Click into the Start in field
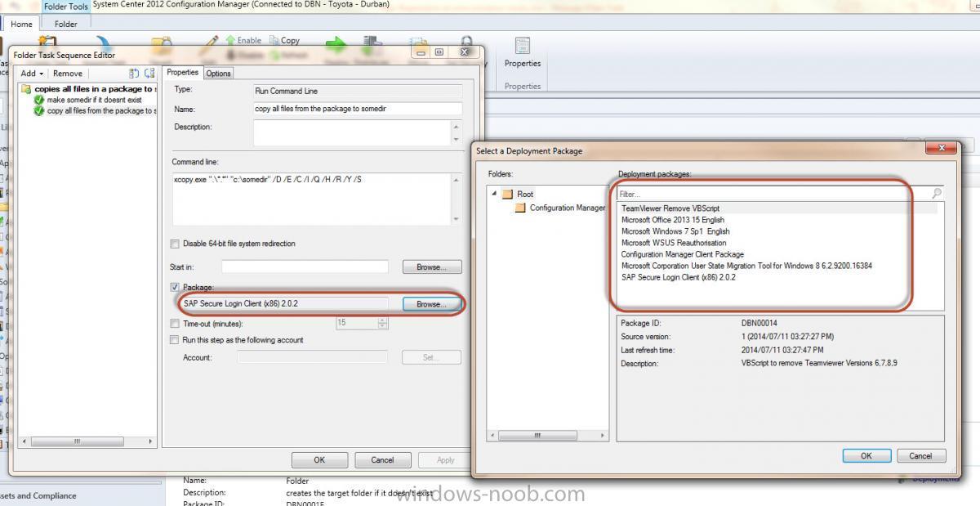 tap(305, 267)
